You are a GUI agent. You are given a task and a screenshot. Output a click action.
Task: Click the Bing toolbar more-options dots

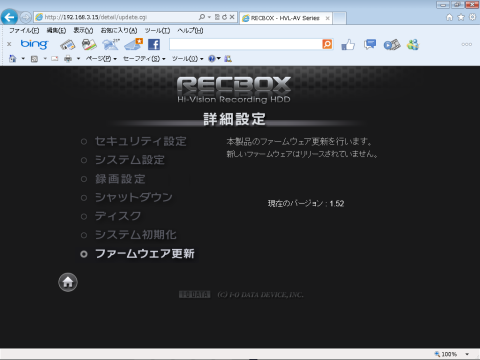tap(467, 44)
